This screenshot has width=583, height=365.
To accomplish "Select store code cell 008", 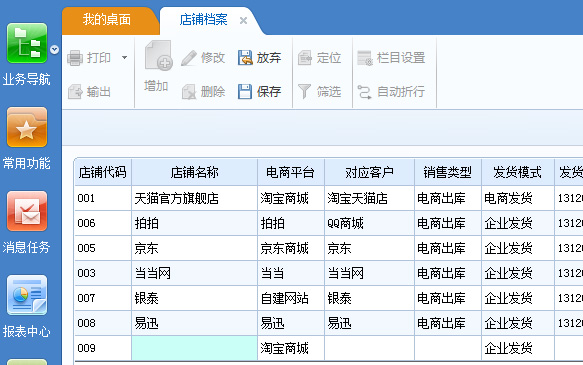I will [103, 323].
